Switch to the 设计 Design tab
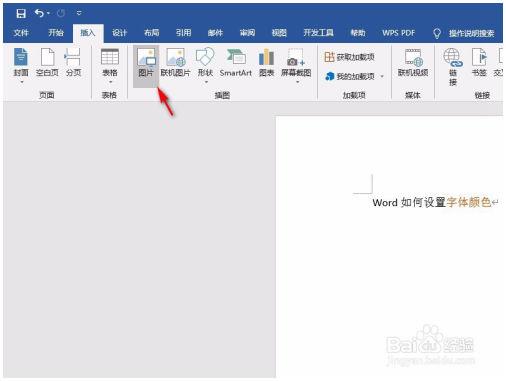 119,33
